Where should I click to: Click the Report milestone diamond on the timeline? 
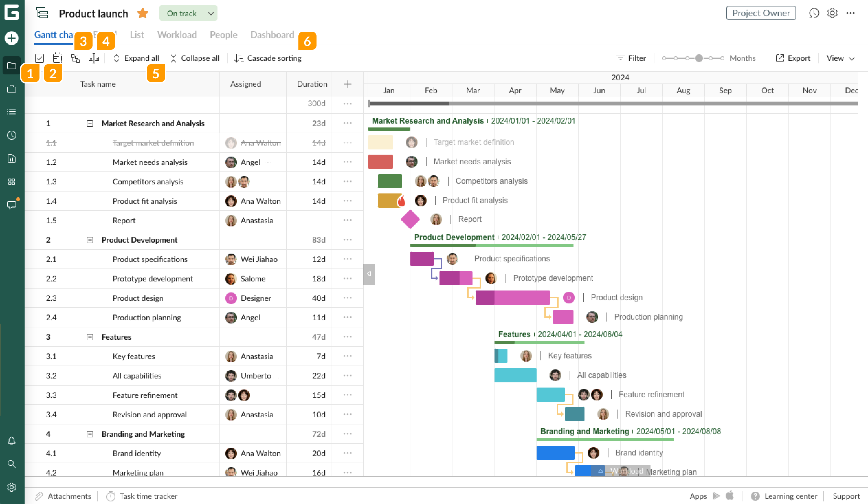410,219
